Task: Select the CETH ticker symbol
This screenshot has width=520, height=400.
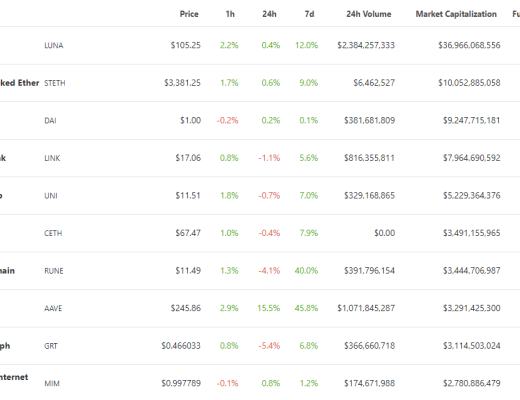Action: (53, 233)
